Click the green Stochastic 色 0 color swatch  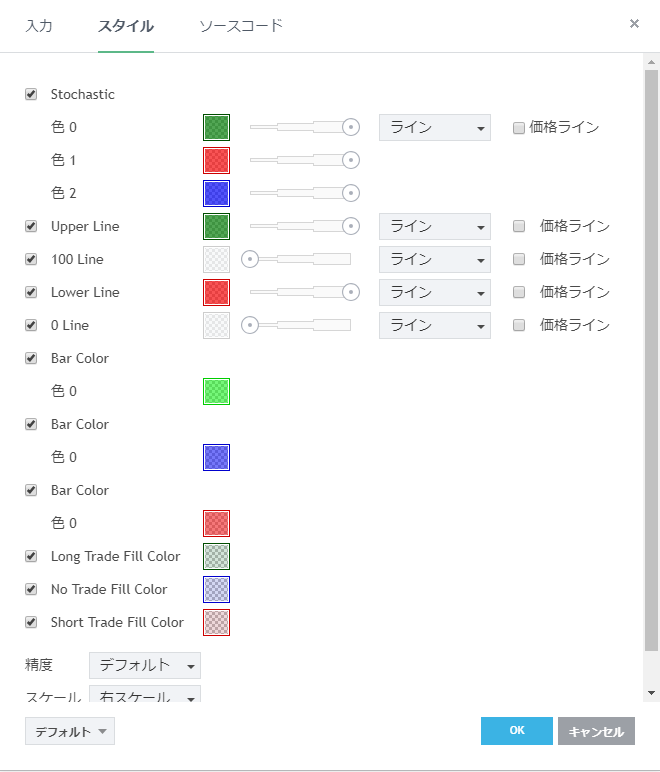coord(216,127)
